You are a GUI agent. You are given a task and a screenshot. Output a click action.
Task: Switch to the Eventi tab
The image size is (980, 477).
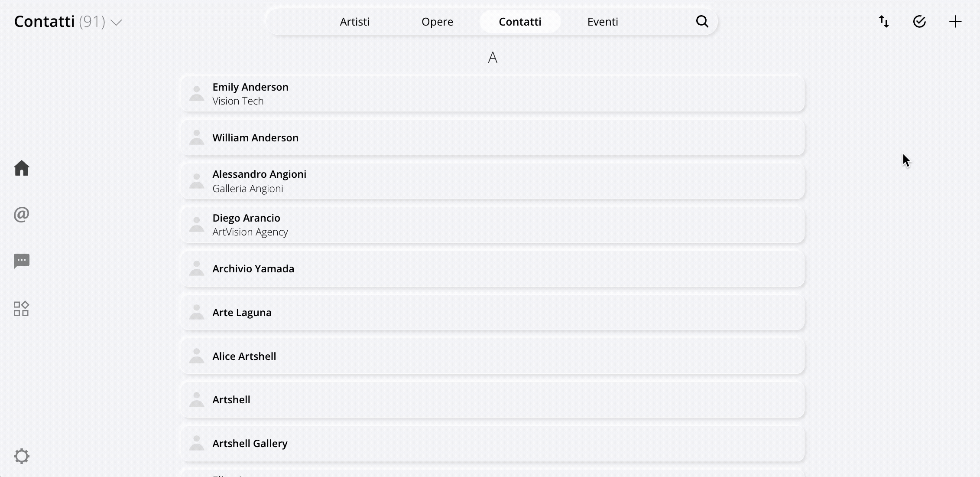coord(602,21)
